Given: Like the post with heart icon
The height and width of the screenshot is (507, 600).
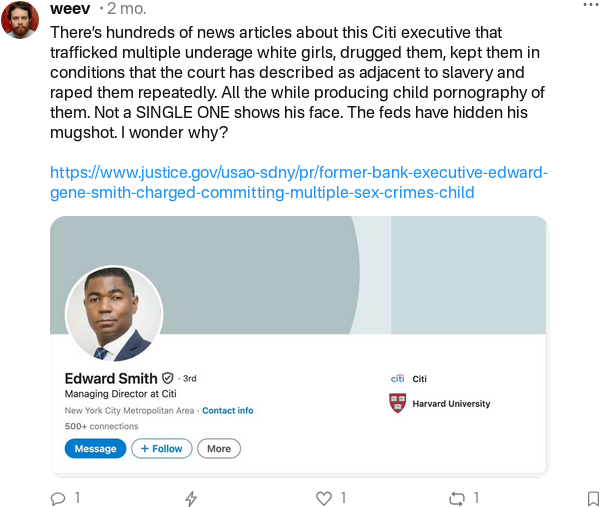Looking at the screenshot, I should coord(323,497).
